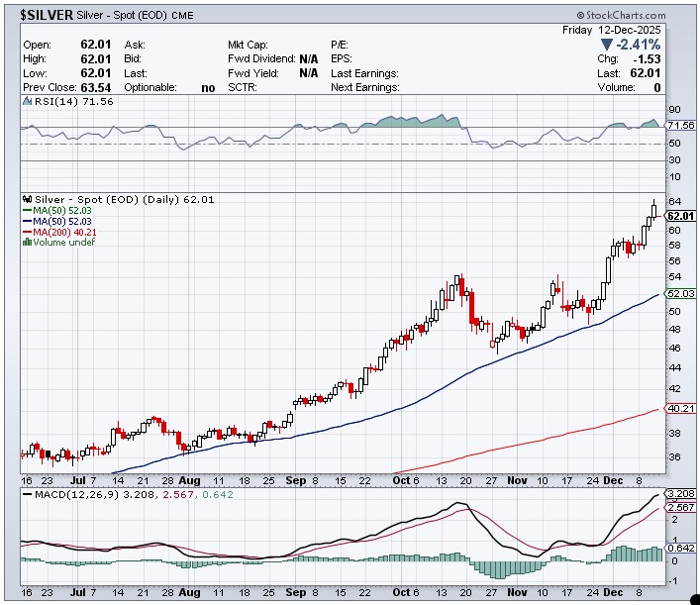Click the Volume undef legend bar icon
700x605 pixels.
click(27, 243)
